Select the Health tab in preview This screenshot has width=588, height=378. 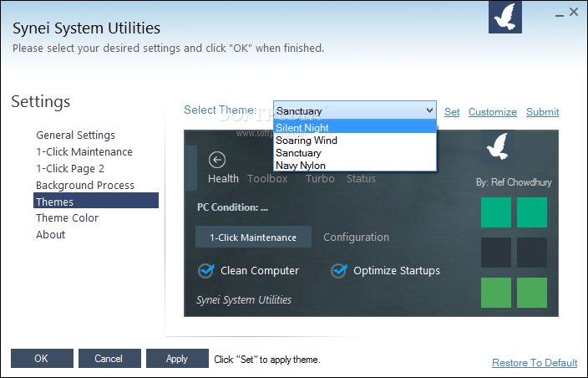click(223, 179)
